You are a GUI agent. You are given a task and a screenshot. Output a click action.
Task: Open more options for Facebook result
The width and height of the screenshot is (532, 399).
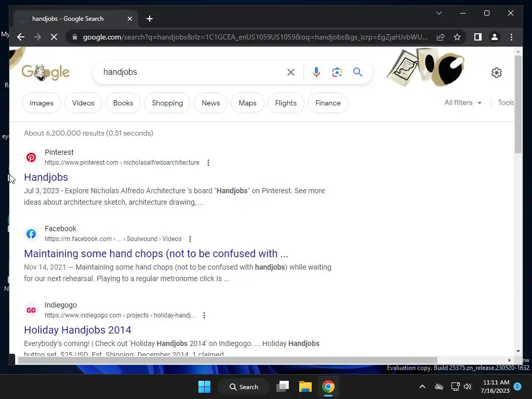point(190,239)
